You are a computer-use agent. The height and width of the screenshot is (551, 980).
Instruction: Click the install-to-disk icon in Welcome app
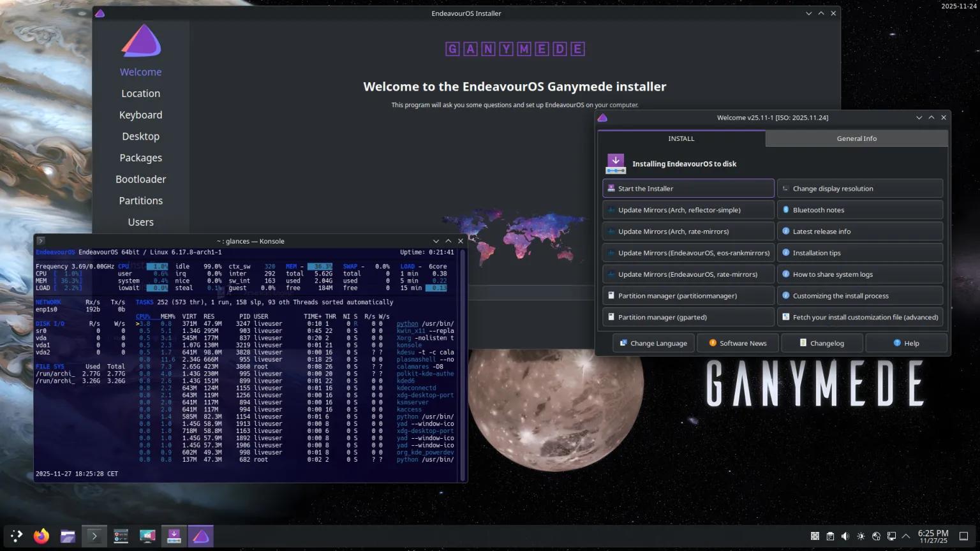[x=615, y=163]
